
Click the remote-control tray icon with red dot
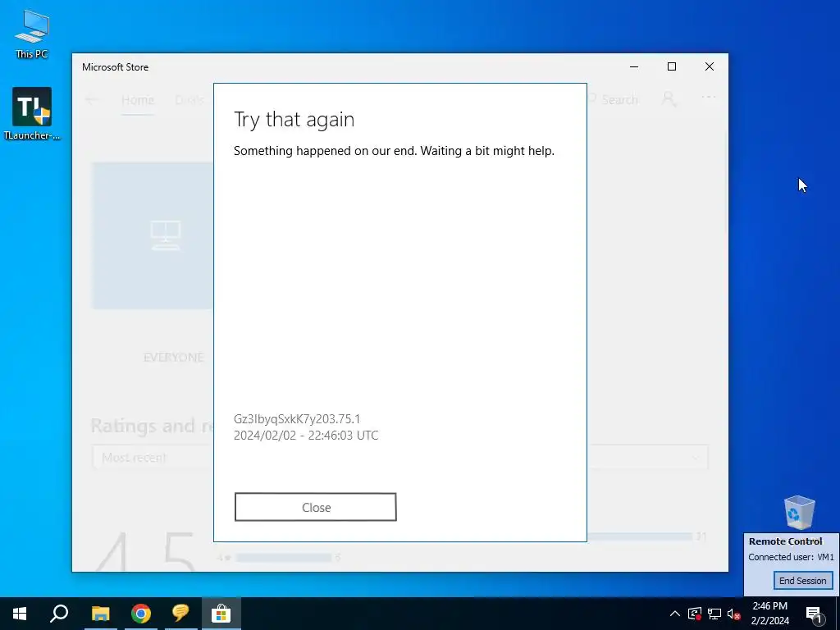695,614
